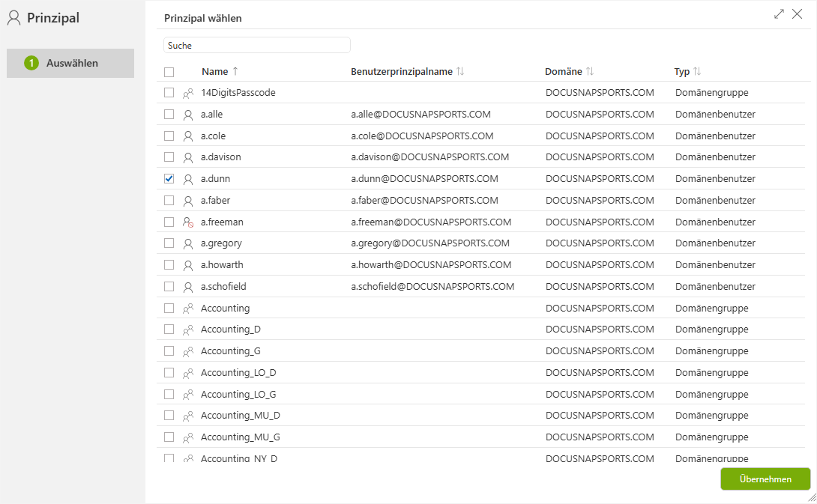Tick the select-all checkbox in header
The height and width of the screenshot is (504, 817).
pos(169,72)
